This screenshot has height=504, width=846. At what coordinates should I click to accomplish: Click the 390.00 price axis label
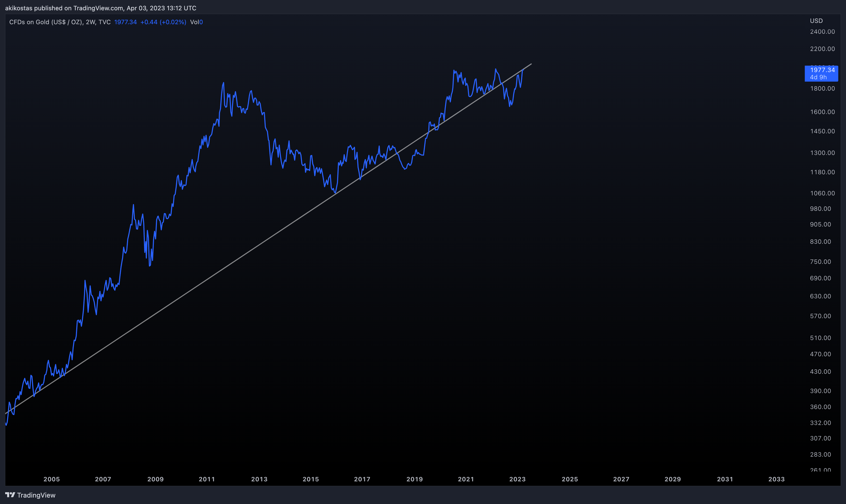[820, 391]
